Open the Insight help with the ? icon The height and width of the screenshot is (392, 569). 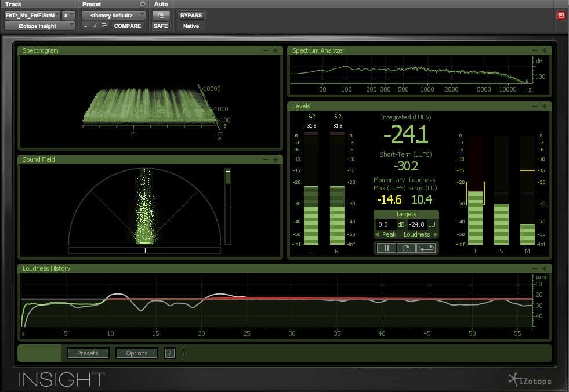tap(169, 353)
